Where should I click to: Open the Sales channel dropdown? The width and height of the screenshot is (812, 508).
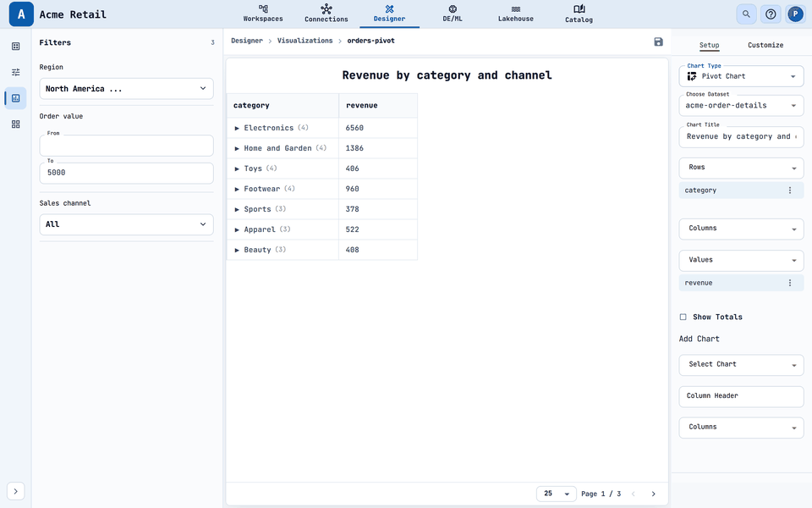tap(126, 224)
